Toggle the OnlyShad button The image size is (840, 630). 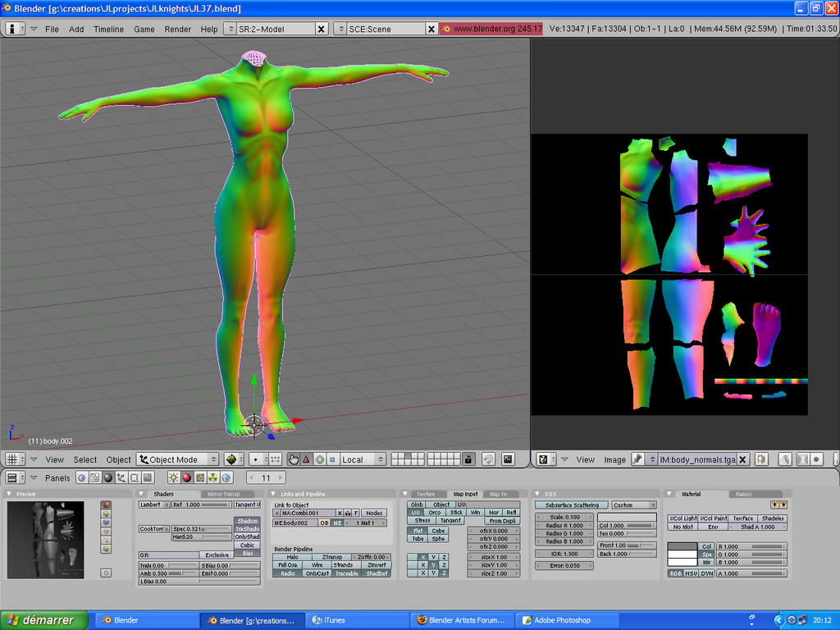(248, 536)
